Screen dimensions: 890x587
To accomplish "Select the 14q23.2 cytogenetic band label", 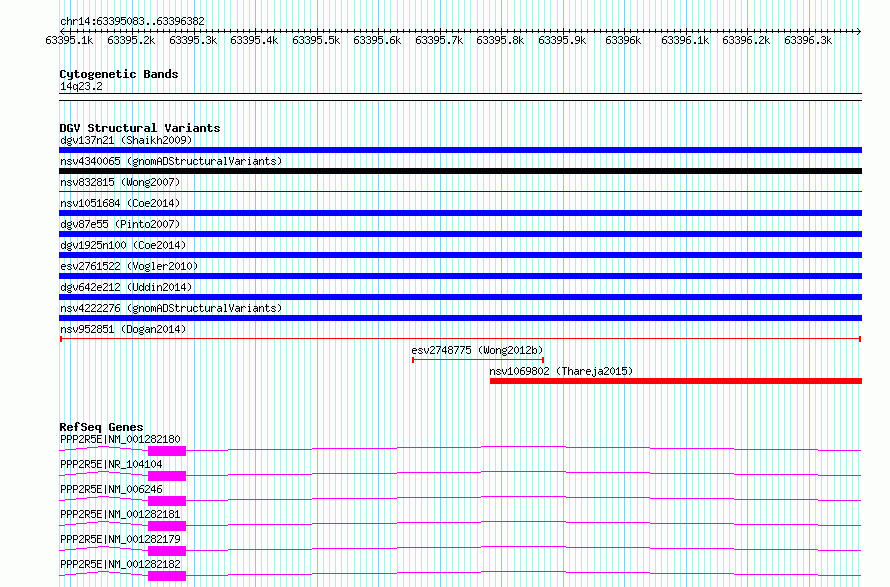I will point(81,86).
